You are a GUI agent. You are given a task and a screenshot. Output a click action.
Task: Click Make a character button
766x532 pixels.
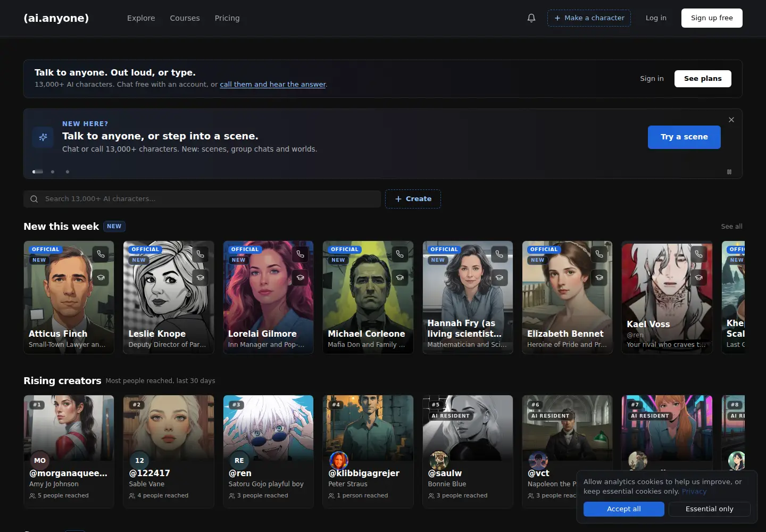589,18
